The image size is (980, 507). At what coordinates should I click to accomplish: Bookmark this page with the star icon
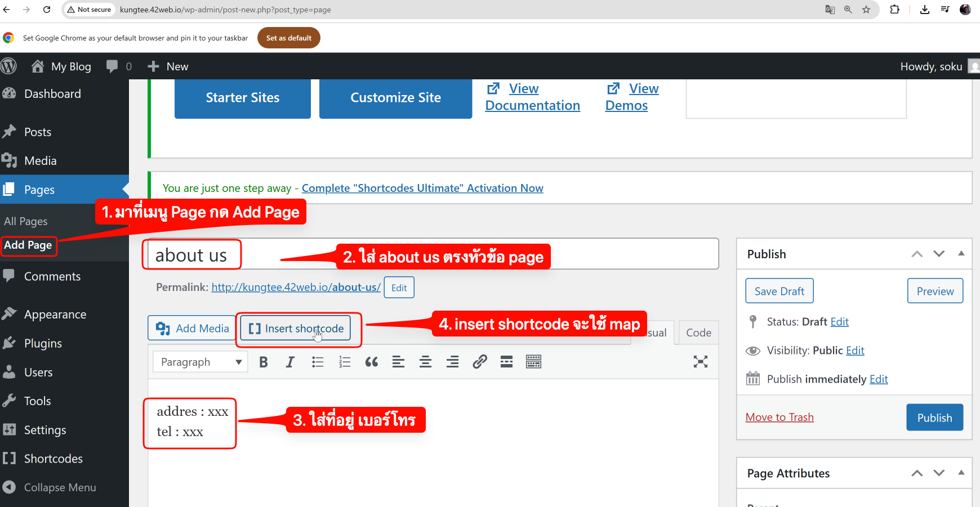pyautogui.click(x=866, y=10)
